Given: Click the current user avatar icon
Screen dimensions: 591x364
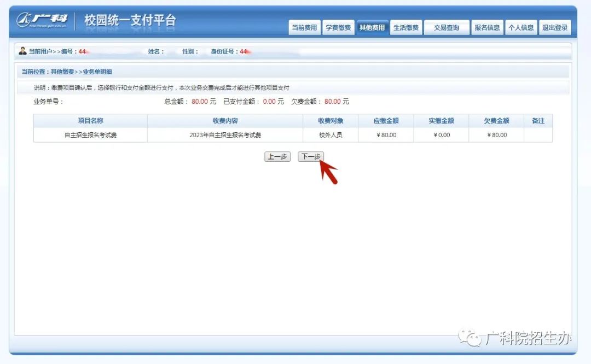Looking at the screenshot, I should tap(22, 51).
